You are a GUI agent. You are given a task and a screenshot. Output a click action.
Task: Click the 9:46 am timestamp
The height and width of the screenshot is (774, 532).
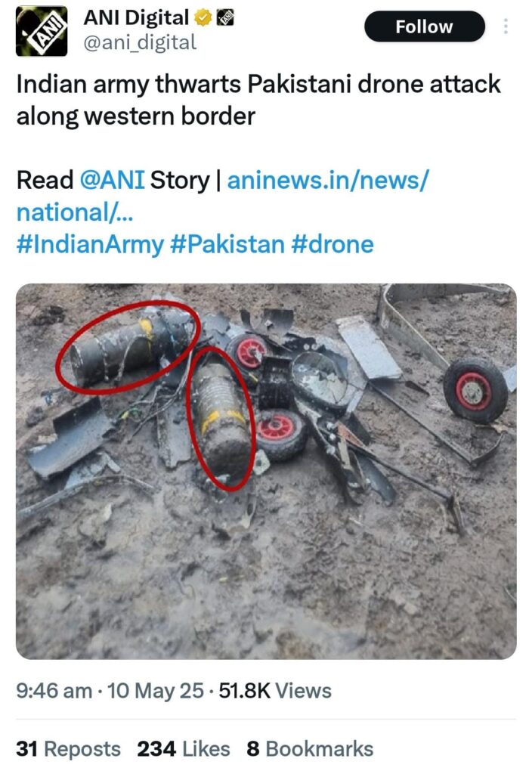54,691
